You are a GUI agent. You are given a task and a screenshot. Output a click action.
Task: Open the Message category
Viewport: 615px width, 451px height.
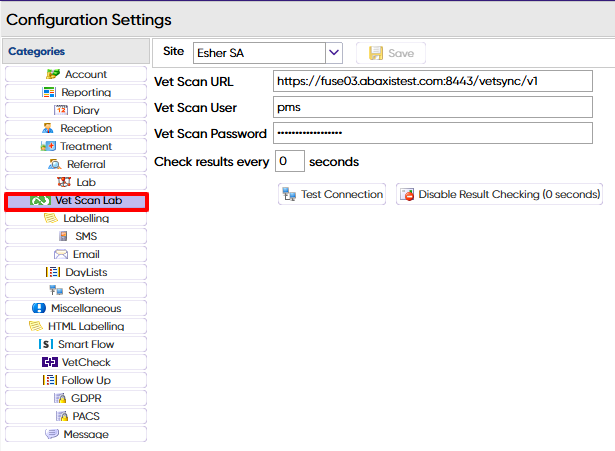(x=76, y=435)
